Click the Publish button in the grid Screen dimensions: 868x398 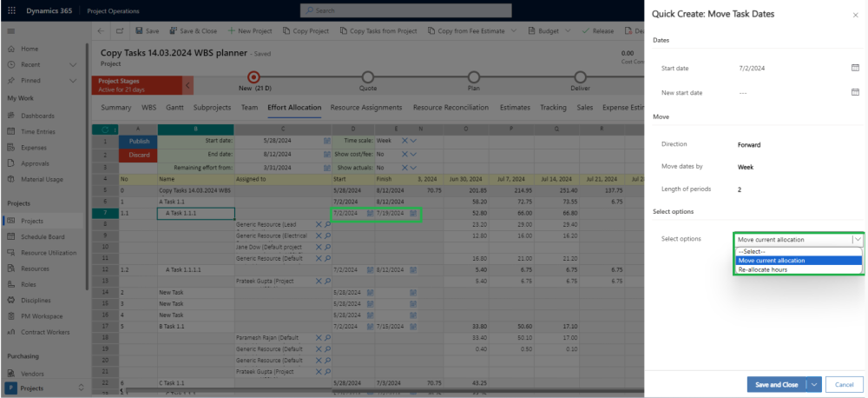click(138, 141)
